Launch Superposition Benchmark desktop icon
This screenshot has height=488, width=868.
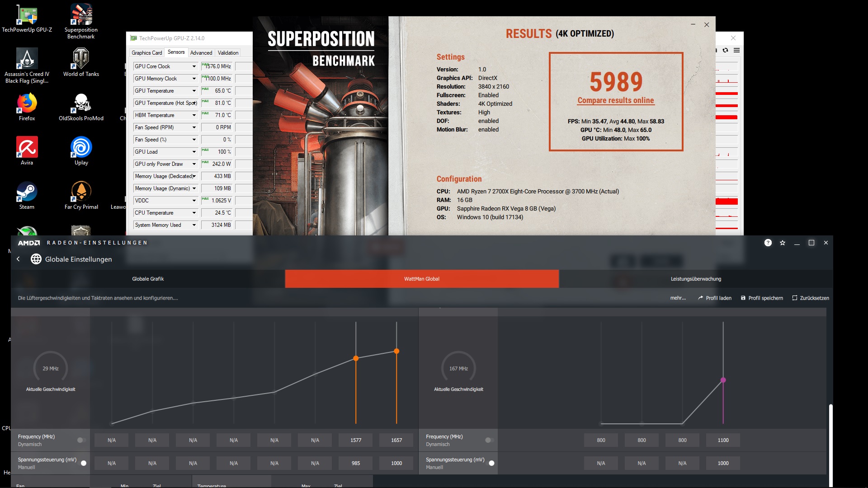[x=81, y=21]
